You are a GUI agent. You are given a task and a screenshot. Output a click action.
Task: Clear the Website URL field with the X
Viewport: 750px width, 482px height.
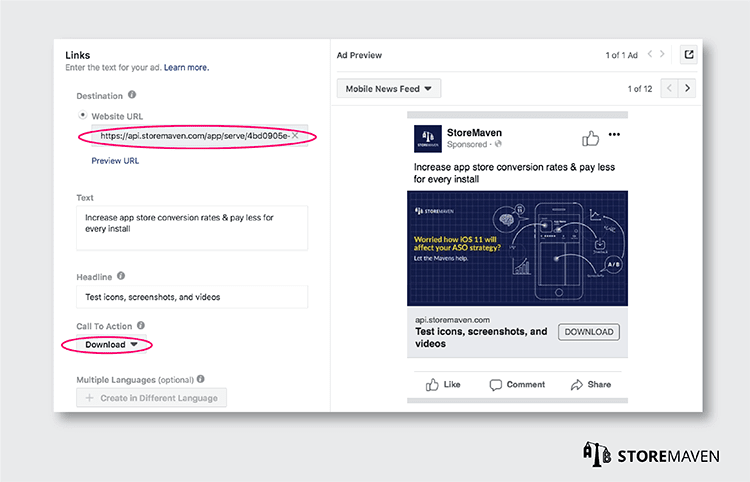(x=295, y=136)
